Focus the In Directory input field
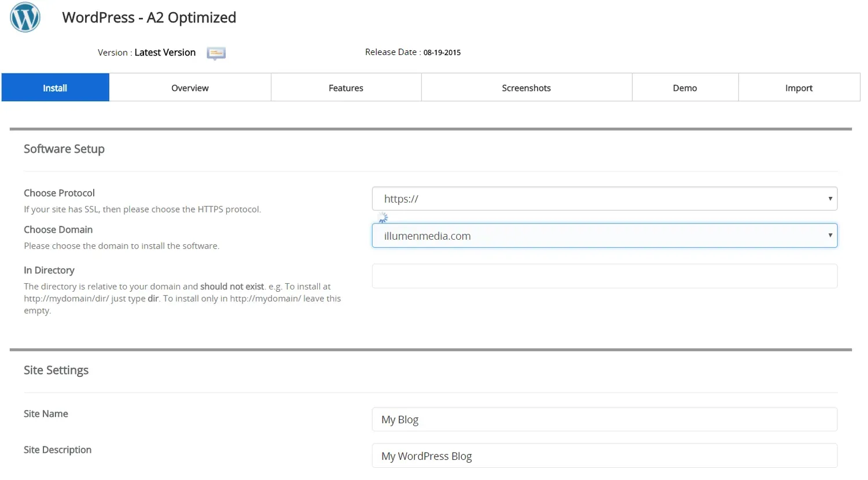This screenshot has width=868, height=480. tap(605, 276)
